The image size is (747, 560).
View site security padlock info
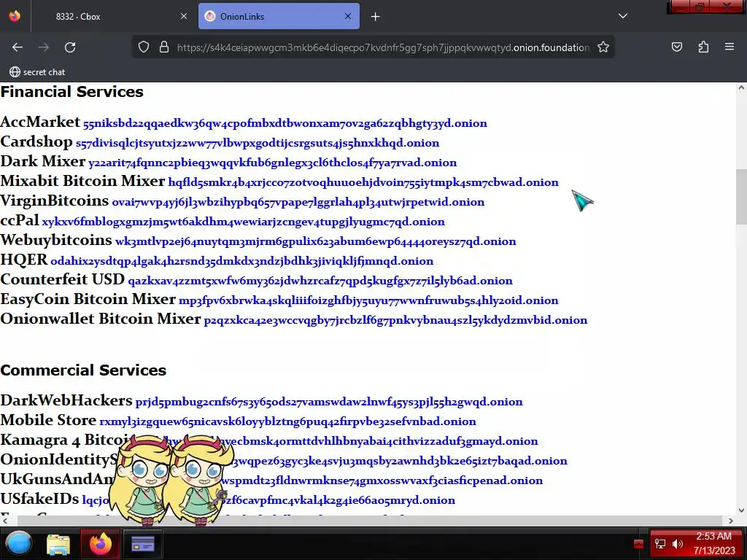[164, 47]
